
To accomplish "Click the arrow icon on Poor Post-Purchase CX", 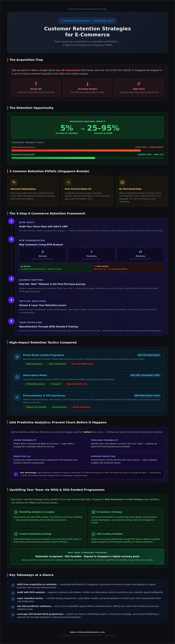I will (x=68, y=182).
